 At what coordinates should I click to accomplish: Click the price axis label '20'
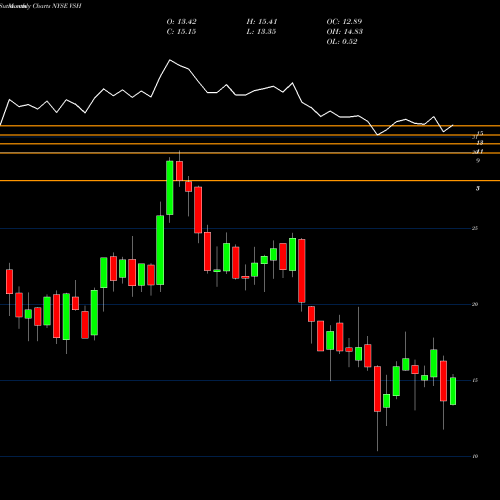point(475,304)
